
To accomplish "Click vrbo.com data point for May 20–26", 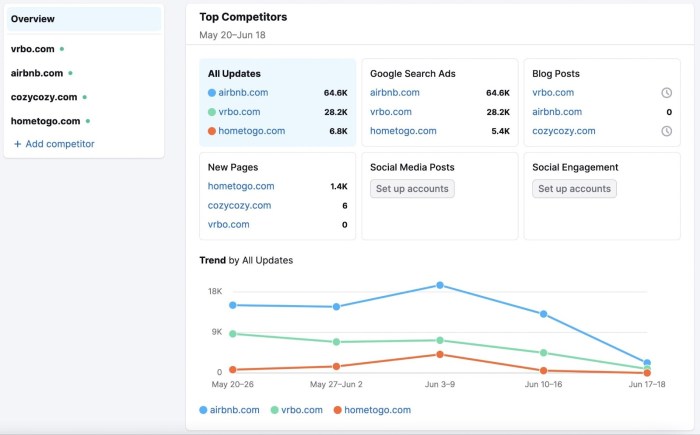I will point(233,334).
